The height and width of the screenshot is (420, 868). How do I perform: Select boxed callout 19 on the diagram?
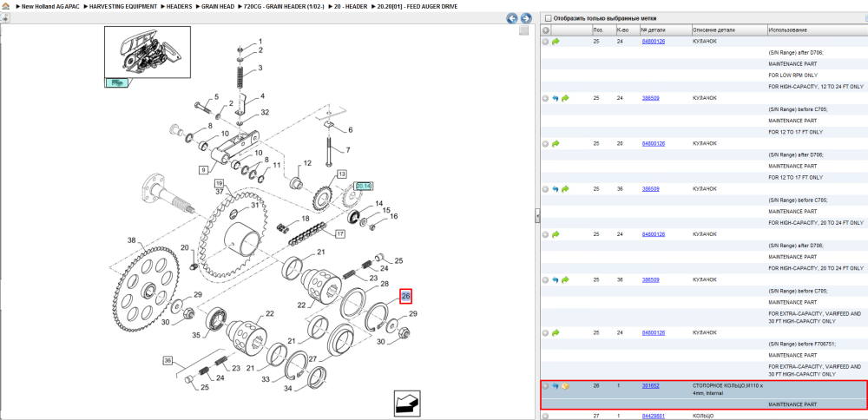point(220,182)
